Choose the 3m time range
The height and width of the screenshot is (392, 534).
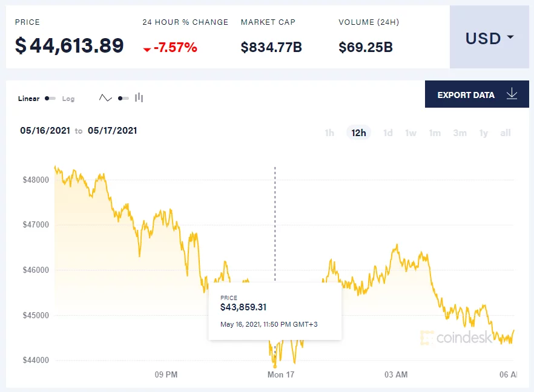(460, 133)
